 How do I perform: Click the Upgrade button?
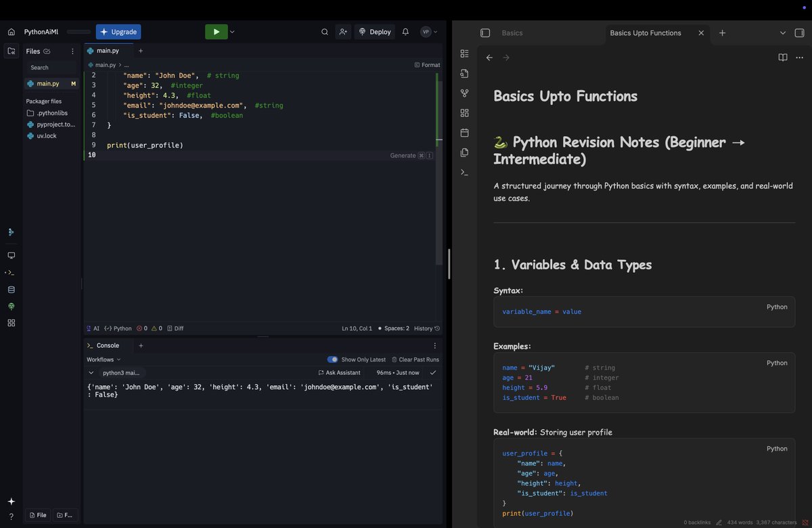pos(118,32)
